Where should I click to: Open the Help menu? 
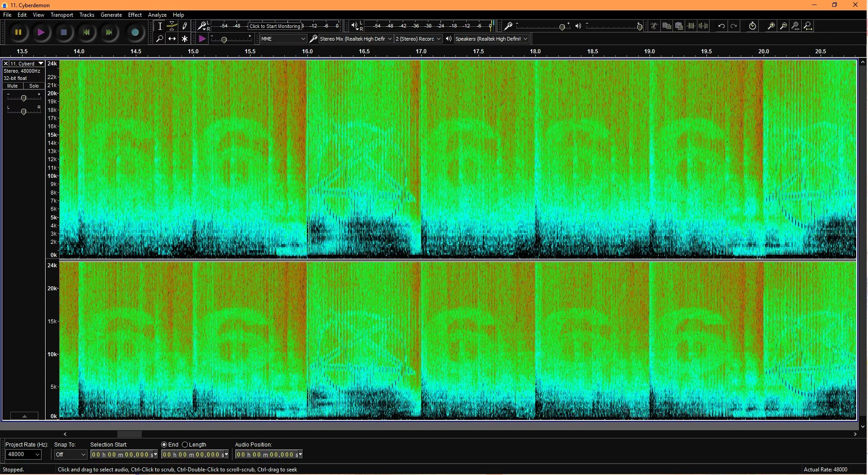[178, 15]
